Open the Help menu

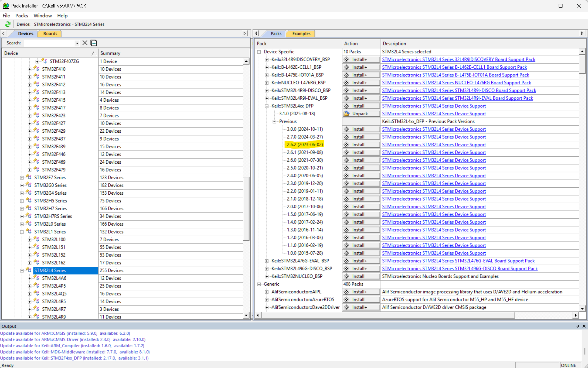click(x=62, y=15)
